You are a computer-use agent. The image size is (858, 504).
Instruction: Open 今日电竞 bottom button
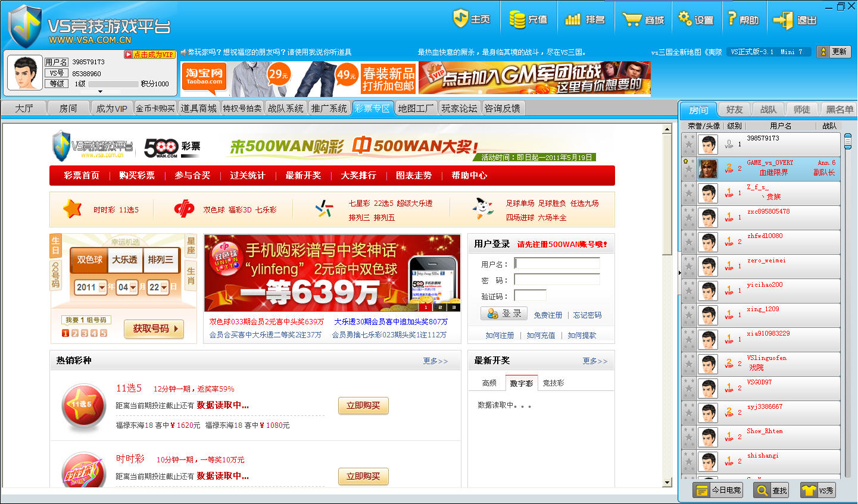click(717, 490)
